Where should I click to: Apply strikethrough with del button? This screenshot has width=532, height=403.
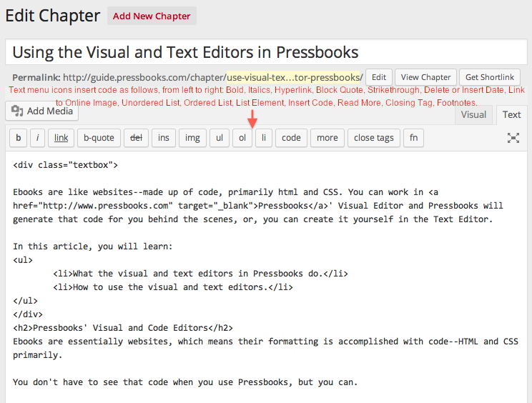pyautogui.click(x=136, y=138)
